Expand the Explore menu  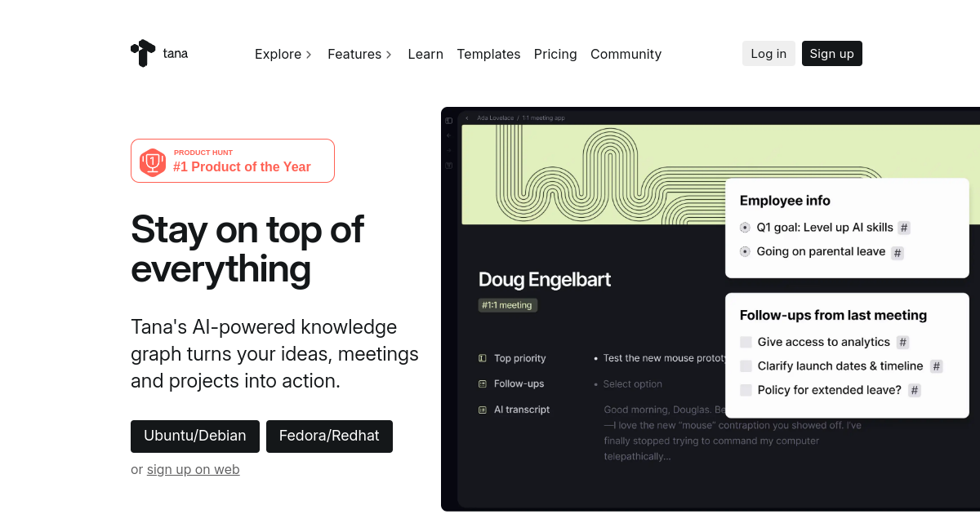[x=283, y=54]
